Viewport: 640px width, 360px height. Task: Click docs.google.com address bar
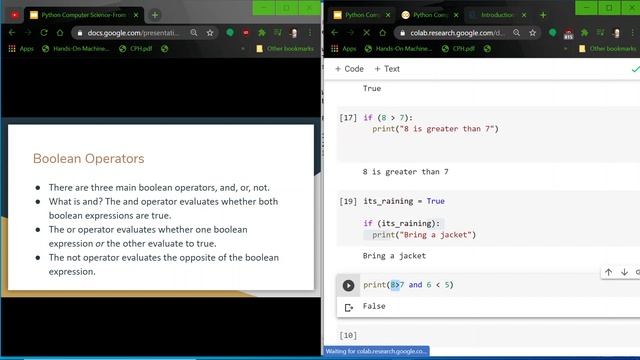click(x=133, y=33)
